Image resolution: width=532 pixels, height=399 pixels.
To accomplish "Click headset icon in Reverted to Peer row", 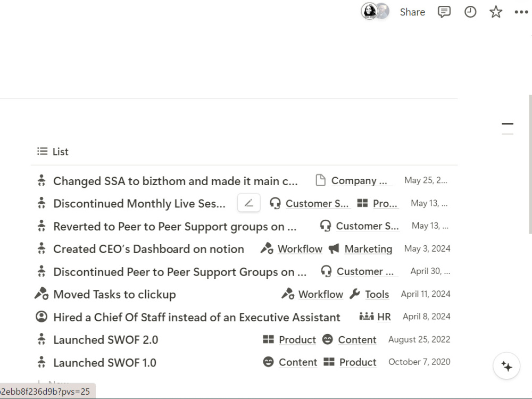I will tap(326, 226).
